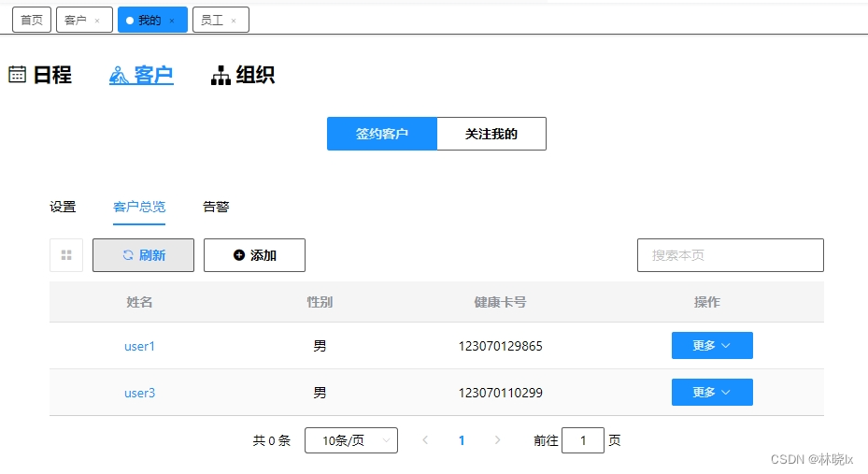Open the 首页 tab
This screenshot has width=868, height=474.
[32, 20]
